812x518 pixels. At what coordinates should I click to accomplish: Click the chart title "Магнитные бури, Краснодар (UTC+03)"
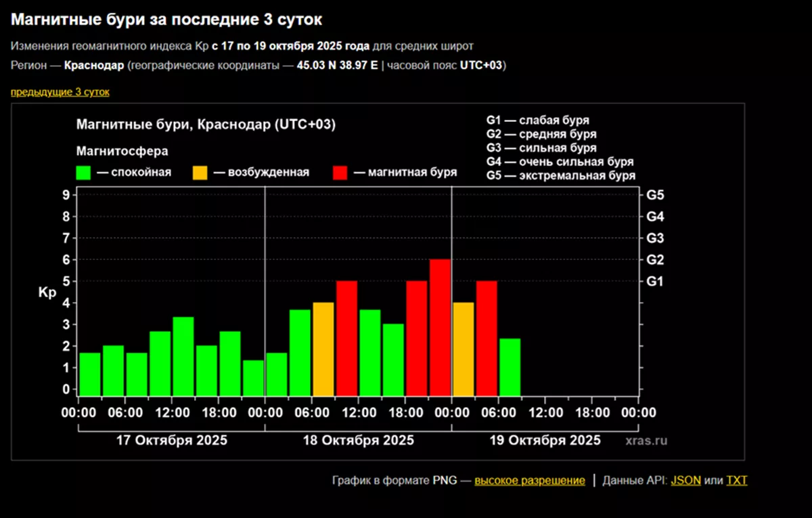tap(206, 125)
